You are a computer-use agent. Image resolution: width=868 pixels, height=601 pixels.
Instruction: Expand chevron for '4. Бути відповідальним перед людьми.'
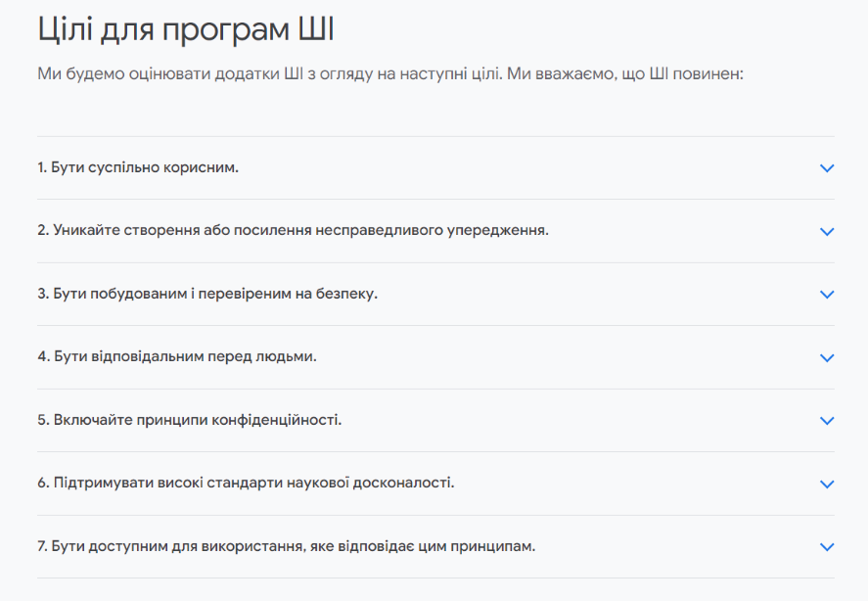(x=827, y=358)
